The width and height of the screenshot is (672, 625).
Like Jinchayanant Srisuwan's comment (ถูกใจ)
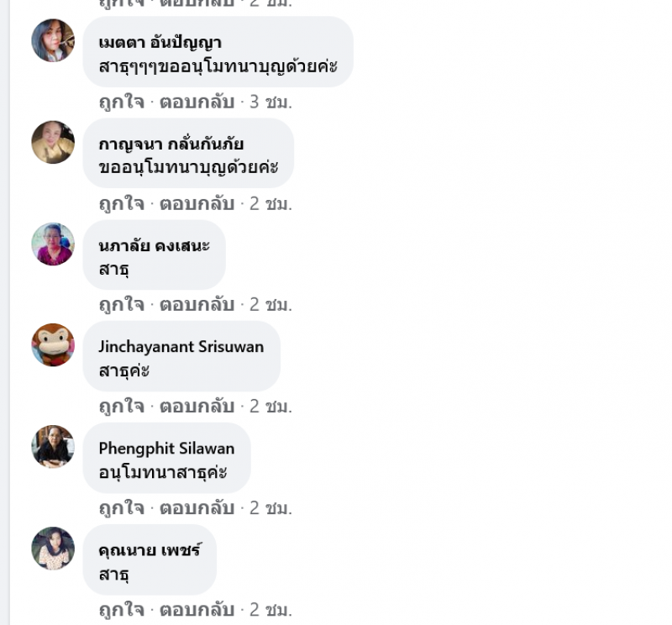[x=121, y=407]
